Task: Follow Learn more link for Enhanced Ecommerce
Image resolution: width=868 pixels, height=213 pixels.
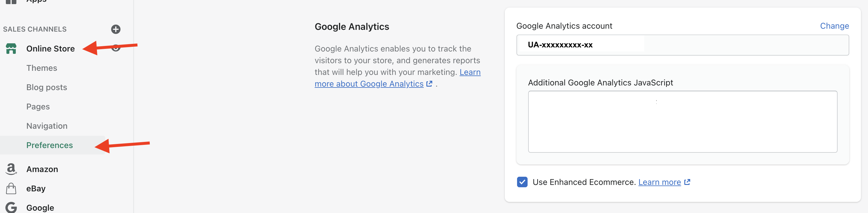Action: coord(659,182)
